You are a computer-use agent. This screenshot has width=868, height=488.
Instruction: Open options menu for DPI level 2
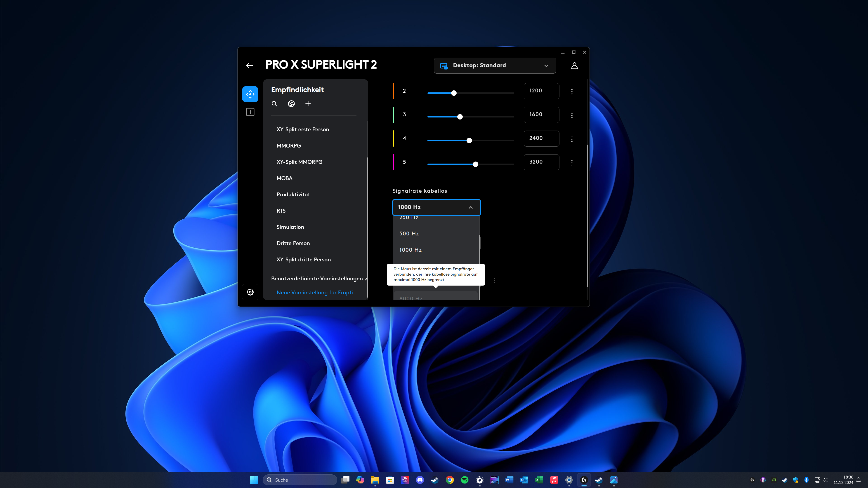(x=572, y=91)
